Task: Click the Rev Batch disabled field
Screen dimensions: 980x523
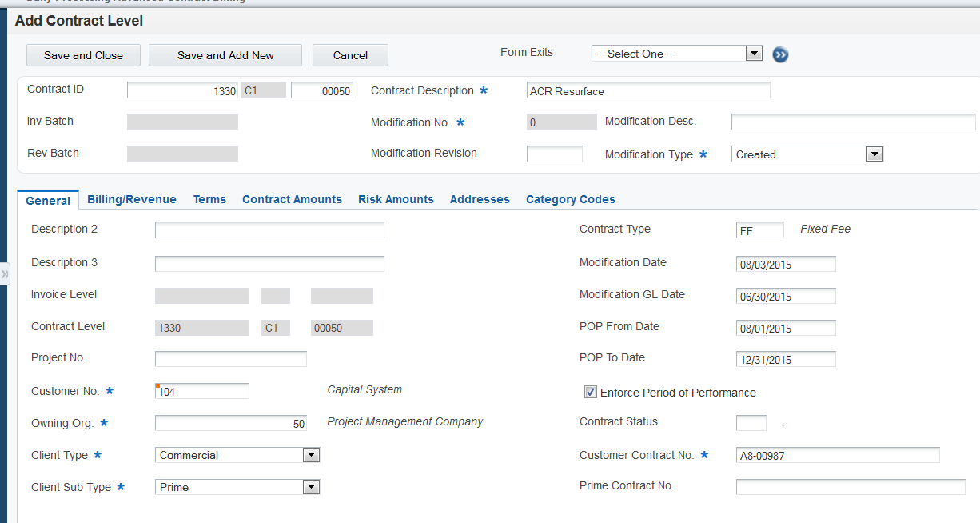Action: tap(182, 154)
